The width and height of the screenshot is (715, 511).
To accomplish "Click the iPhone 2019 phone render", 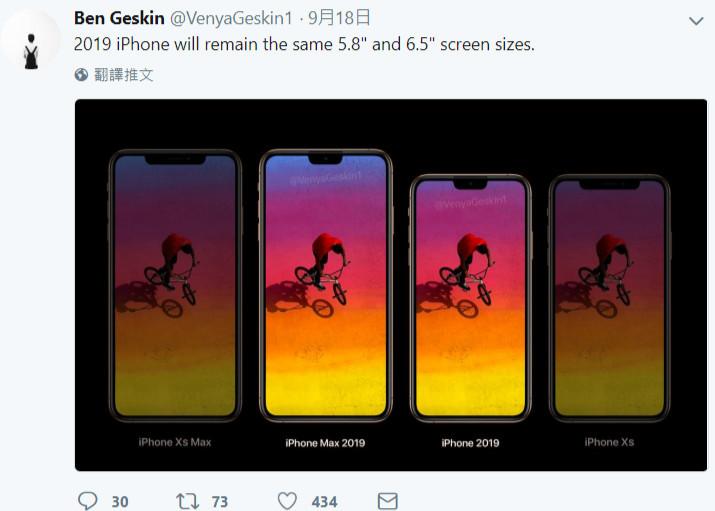I will click(471, 298).
